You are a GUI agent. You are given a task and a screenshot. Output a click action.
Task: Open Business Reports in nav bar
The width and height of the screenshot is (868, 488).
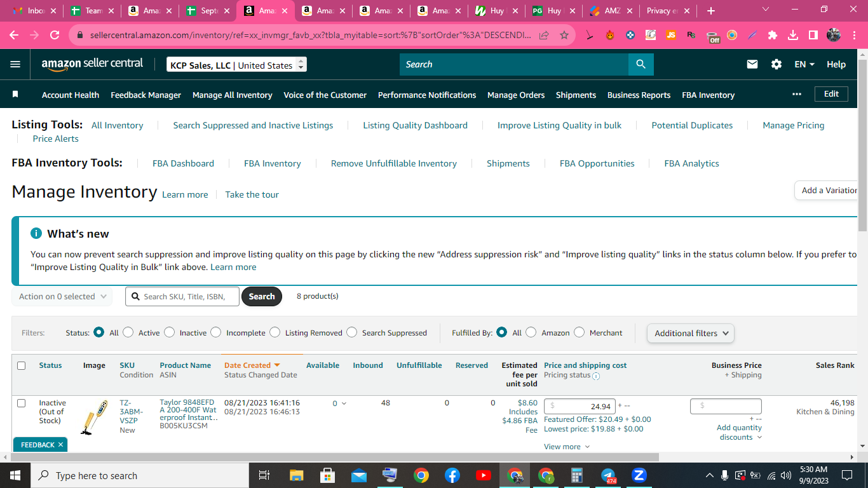click(x=639, y=95)
